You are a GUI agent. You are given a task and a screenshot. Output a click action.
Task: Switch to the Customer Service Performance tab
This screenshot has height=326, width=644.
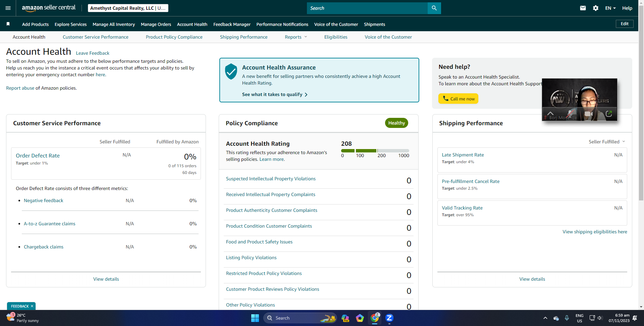tap(96, 37)
